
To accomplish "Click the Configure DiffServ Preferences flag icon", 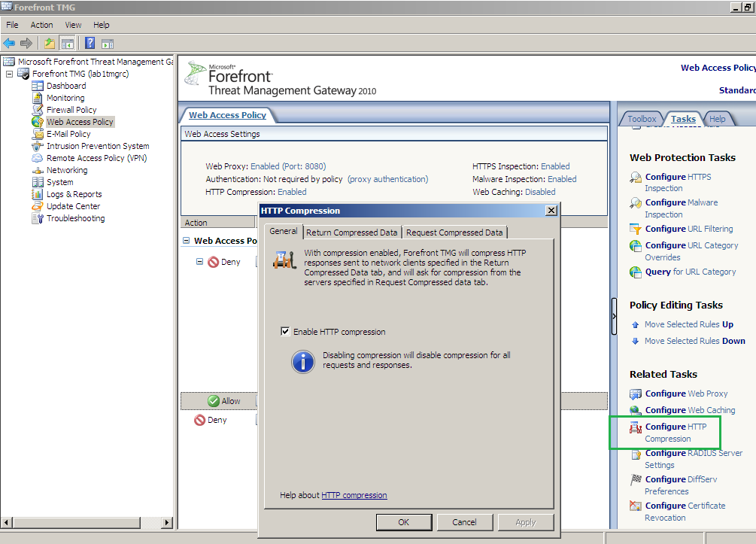I will (x=636, y=479).
